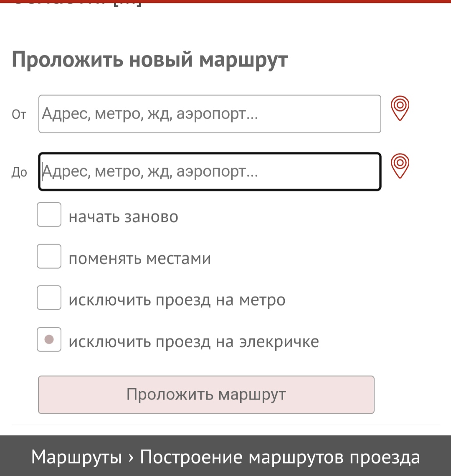This screenshot has height=476, width=451.
Task: Enable the 'поменять местами' checkbox
Action: tap(49, 256)
